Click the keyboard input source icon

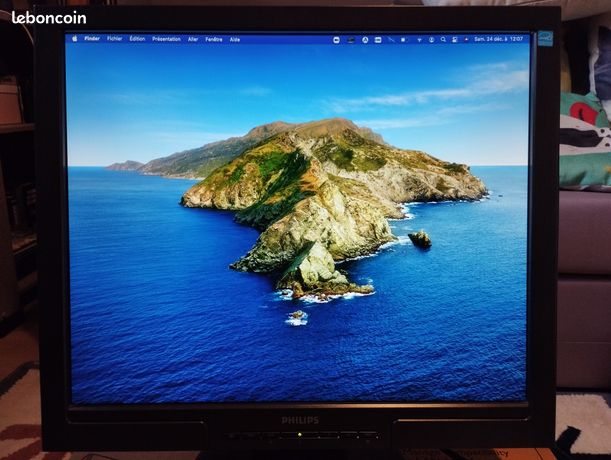(x=378, y=40)
